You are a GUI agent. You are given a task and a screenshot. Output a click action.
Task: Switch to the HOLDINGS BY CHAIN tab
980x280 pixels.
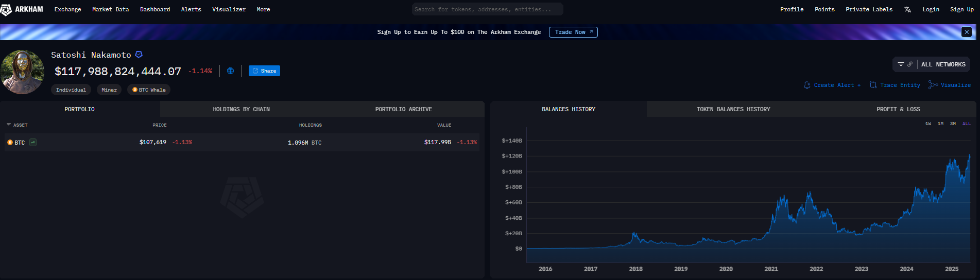pyautogui.click(x=241, y=109)
